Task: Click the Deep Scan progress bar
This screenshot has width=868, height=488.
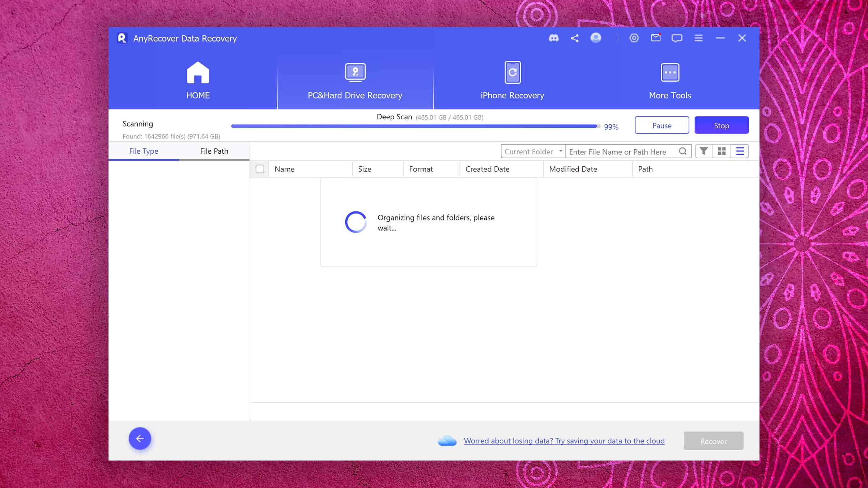Action: tap(416, 126)
